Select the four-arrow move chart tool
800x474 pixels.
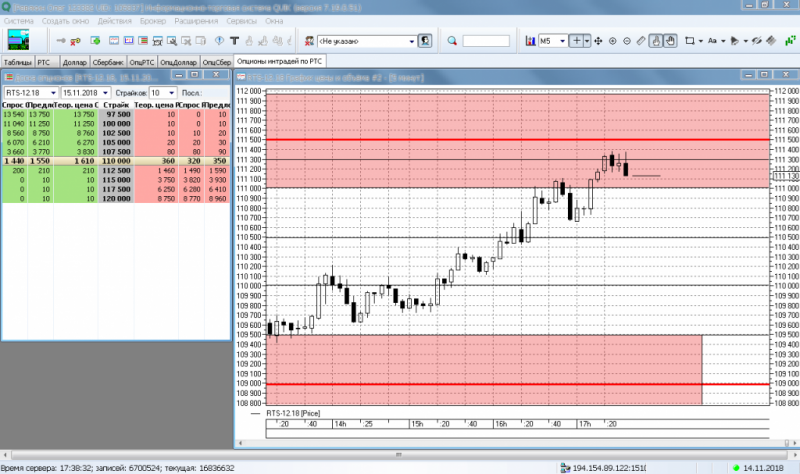598,41
